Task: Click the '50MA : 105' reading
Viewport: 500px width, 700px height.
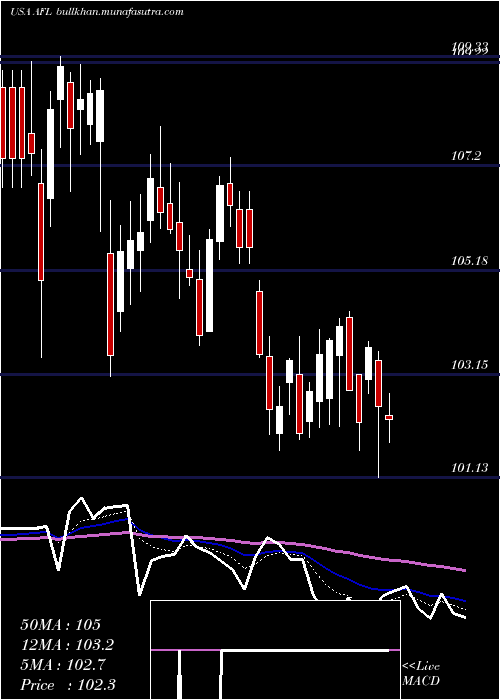Action: (x=61, y=625)
